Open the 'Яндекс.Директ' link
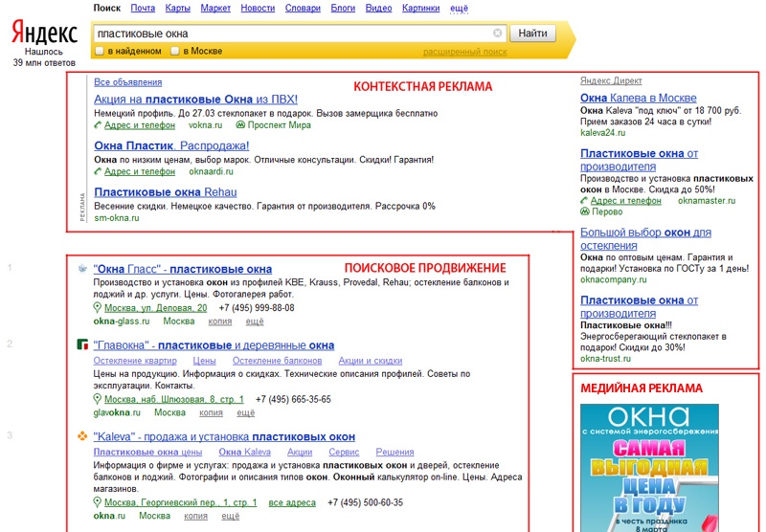The height and width of the screenshot is (532, 766). [x=611, y=80]
